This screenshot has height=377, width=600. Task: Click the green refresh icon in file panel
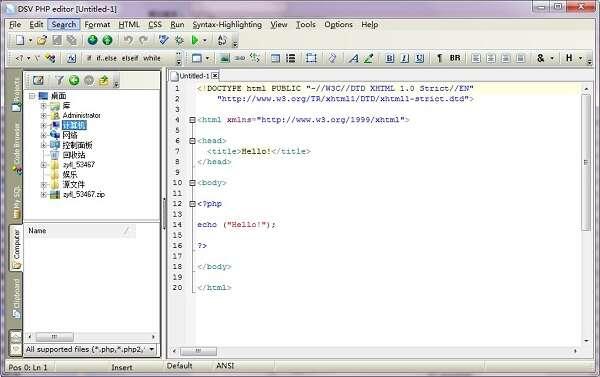[x=74, y=80]
